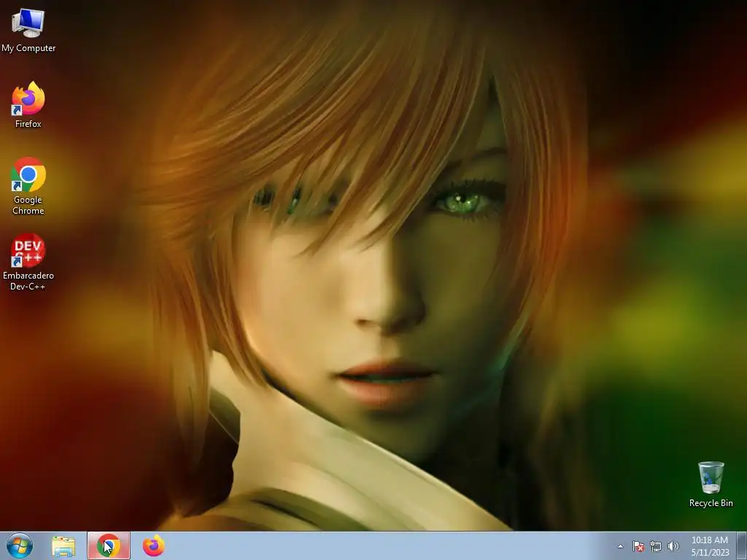This screenshot has width=747, height=560.
Task: Select the Firefox desktop shortcut
Action: 28,104
